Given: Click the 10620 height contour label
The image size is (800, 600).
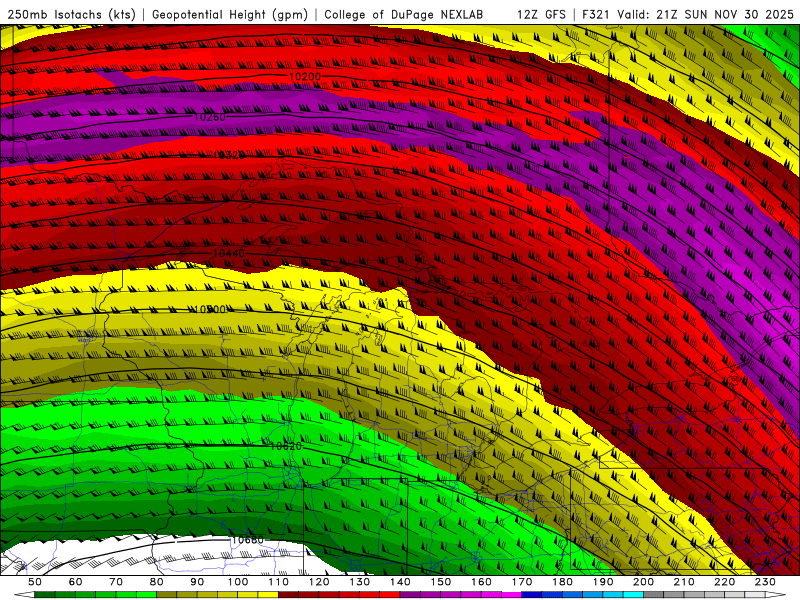Looking at the screenshot, I should point(286,446).
